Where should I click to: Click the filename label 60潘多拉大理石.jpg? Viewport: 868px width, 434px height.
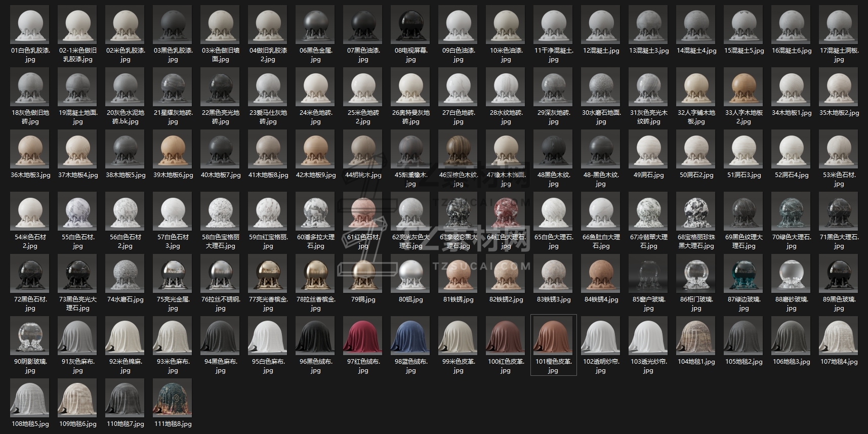pyautogui.click(x=315, y=241)
